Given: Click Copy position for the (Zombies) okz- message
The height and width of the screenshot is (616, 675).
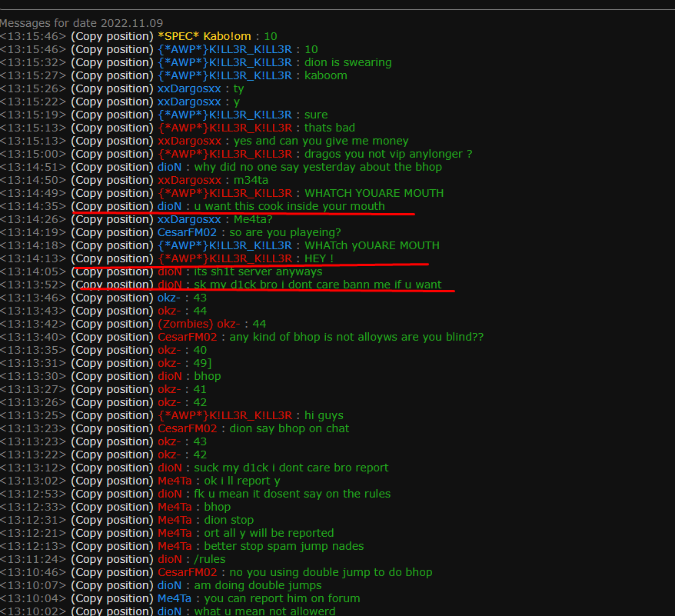Looking at the screenshot, I should click(x=112, y=324).
